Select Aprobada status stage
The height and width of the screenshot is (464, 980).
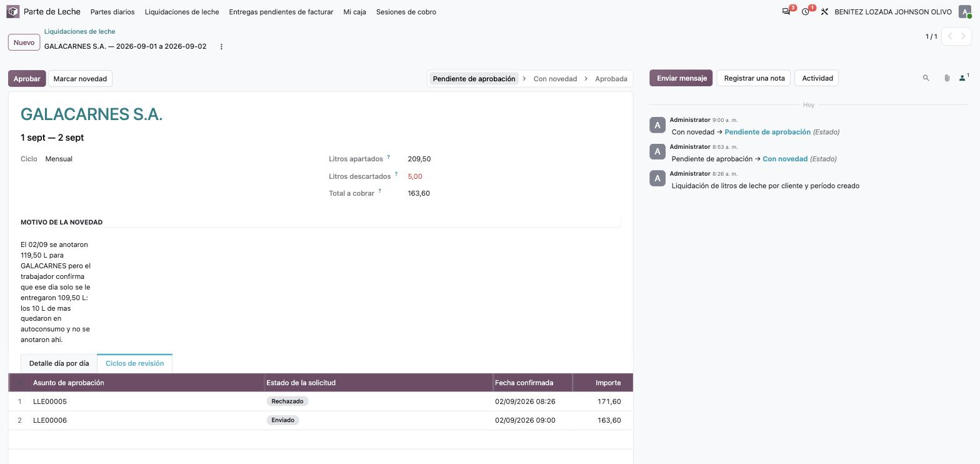coord(611,79)
